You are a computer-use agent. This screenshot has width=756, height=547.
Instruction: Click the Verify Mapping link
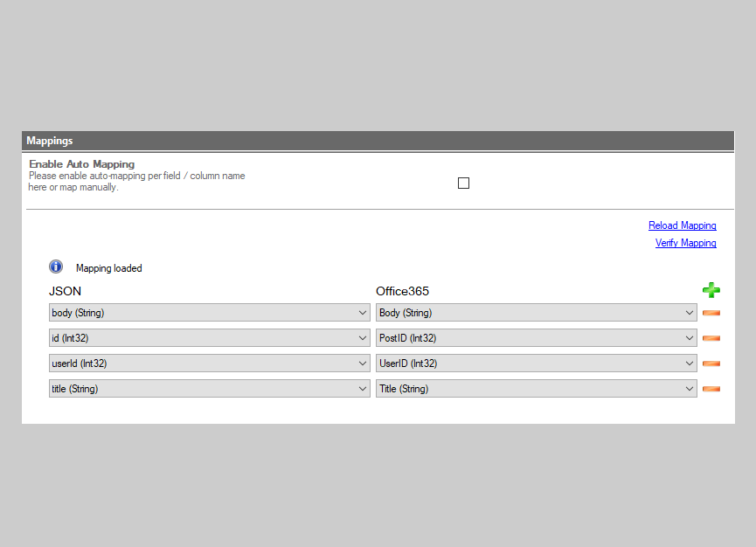tap(685, 243)
